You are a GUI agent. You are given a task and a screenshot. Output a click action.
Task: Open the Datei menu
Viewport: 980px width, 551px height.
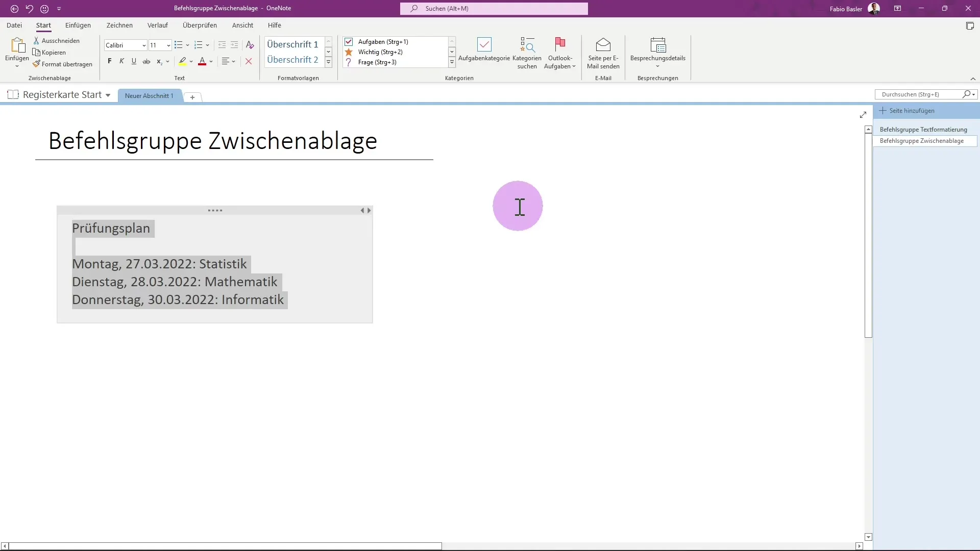(14, 26)
